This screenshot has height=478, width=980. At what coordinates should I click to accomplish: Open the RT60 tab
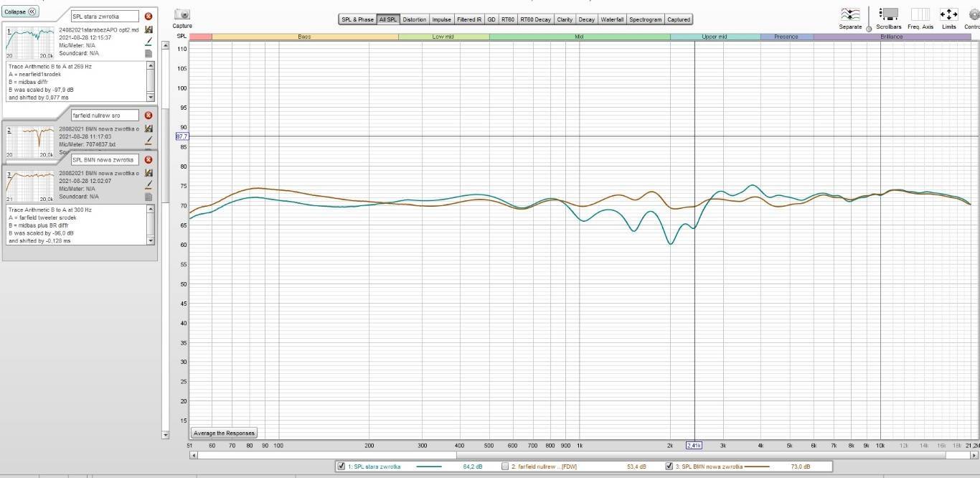tap(507, 19)
